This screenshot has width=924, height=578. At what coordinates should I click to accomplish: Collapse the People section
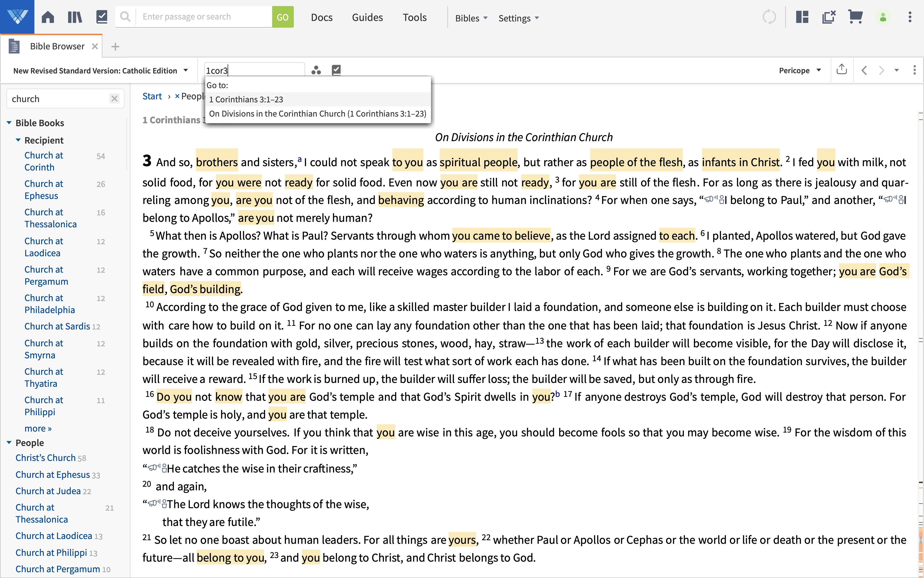pyautogui.click(x=9, y=442)
